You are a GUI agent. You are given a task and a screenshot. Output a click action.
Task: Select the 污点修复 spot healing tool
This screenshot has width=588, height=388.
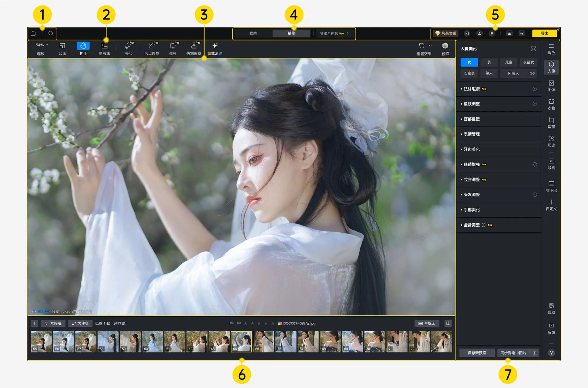[x=152, y=48]
